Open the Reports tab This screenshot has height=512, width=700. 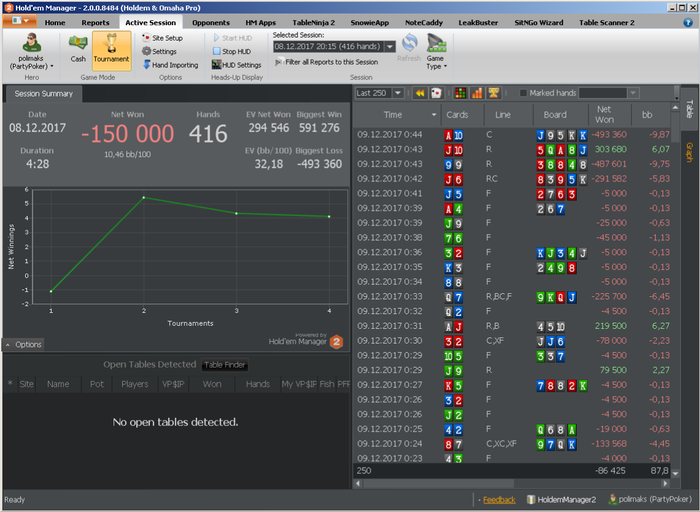point(95,22)
